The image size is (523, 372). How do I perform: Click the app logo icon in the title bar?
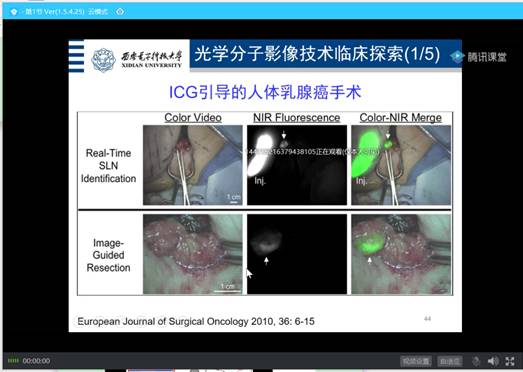(x=14, y=12)
